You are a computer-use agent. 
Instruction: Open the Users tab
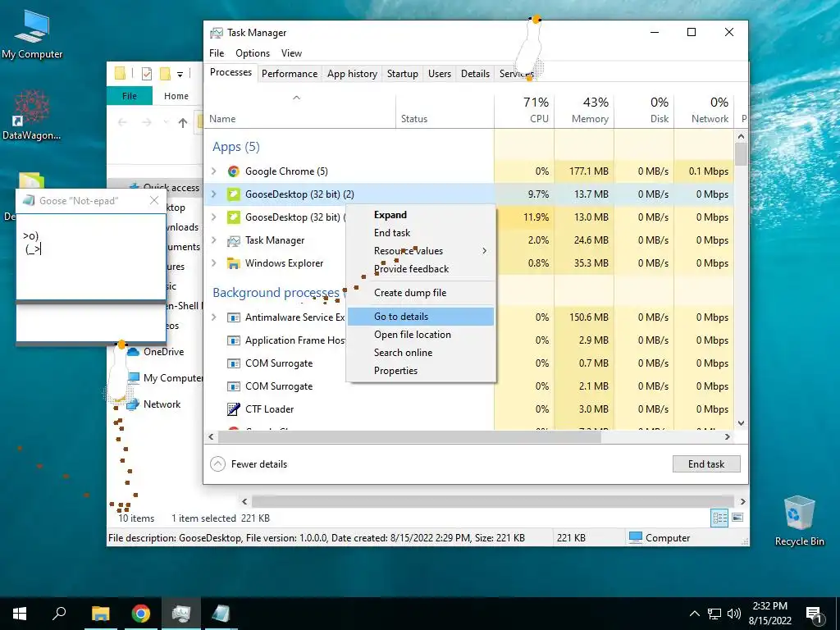pos(440,74)
